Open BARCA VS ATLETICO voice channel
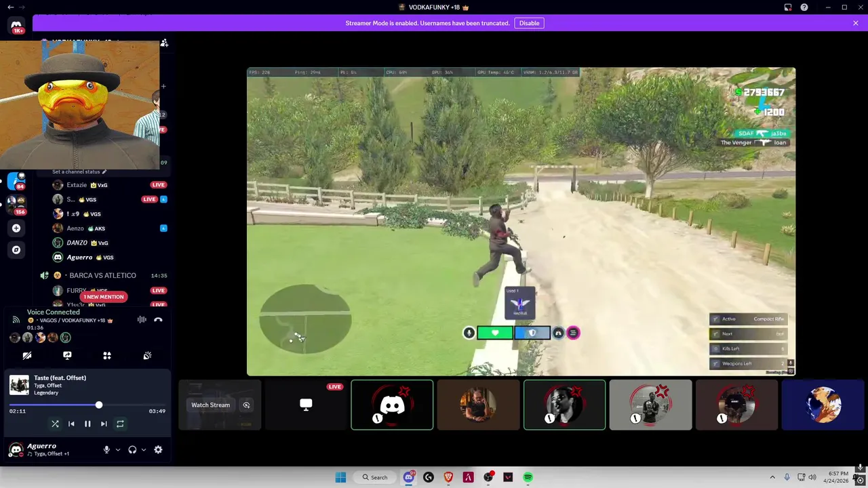This screenshot has width=868, height=488. point(102,275)
